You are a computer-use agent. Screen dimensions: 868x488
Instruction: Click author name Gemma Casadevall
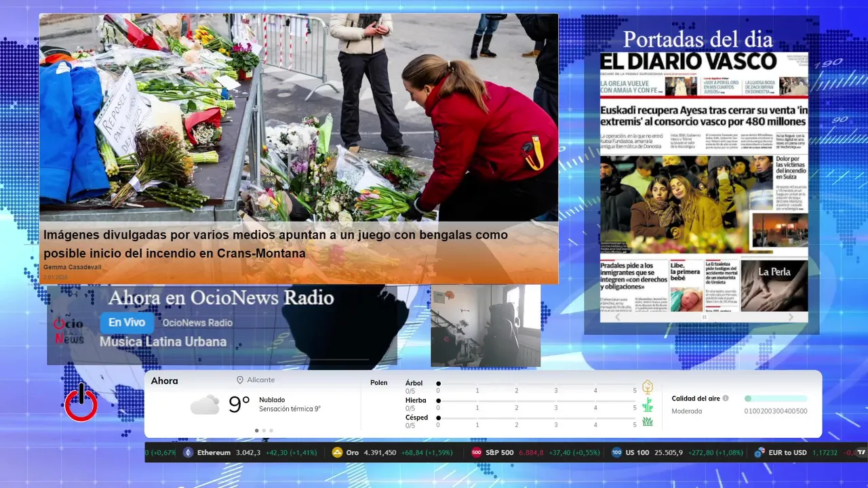click(x=72, y=267)
